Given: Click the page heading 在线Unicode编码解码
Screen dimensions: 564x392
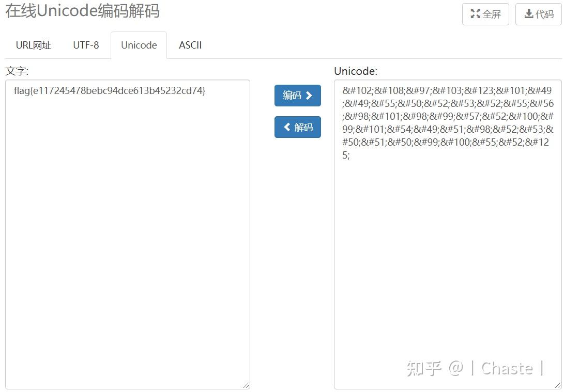Looking at the screenshot, I should 83,11.
